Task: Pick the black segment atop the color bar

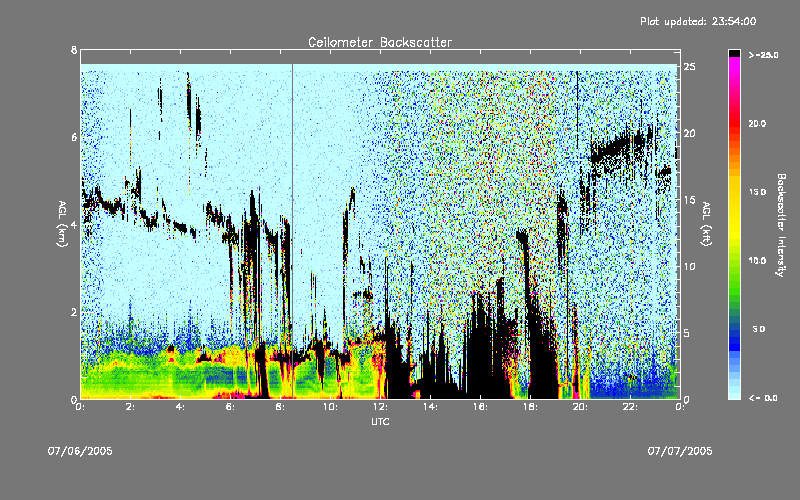Action: pos(734,53)
